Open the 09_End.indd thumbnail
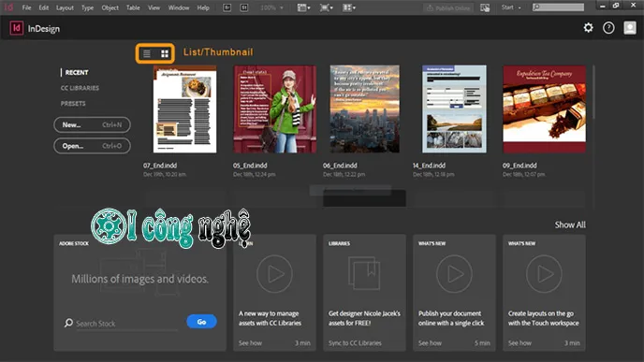The height and width of the screenshot is (362, 644). click(x=544, y=109)
